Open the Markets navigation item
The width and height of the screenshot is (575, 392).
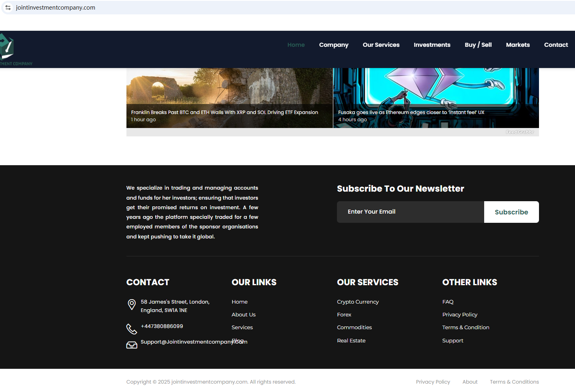(517, 45)
